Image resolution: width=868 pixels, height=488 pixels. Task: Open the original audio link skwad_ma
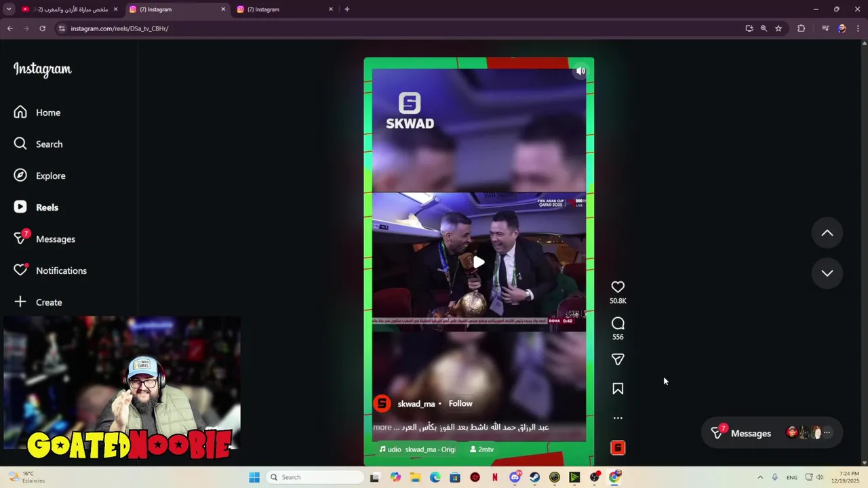[x=418, y=449]
